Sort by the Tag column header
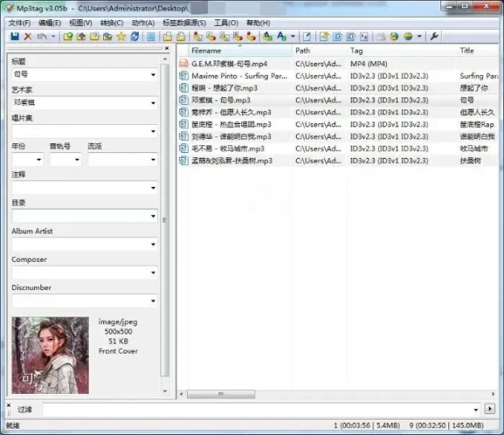Viewport: 504px width, 435px height. pos(402,51)
